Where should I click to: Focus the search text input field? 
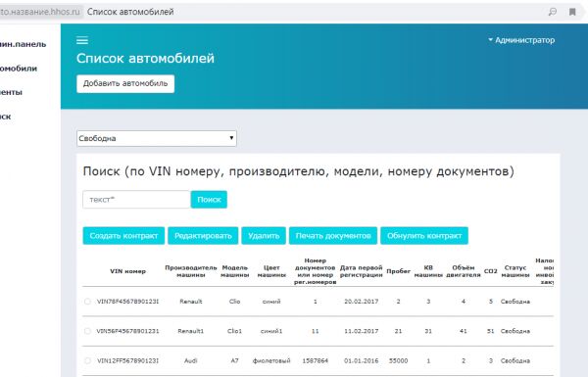136,200
